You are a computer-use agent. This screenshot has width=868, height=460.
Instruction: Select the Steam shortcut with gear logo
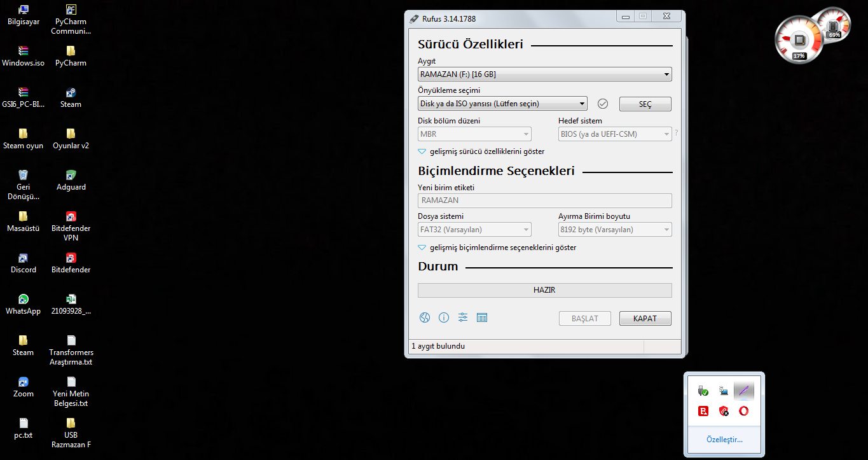coord(71,97)
